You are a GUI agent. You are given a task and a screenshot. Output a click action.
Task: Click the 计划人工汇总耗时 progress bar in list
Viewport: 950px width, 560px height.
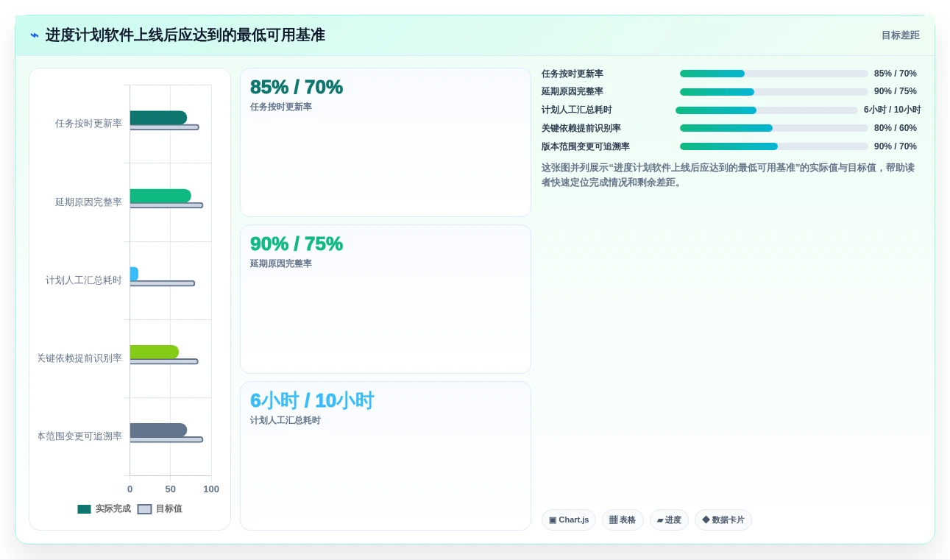point(767,110)
